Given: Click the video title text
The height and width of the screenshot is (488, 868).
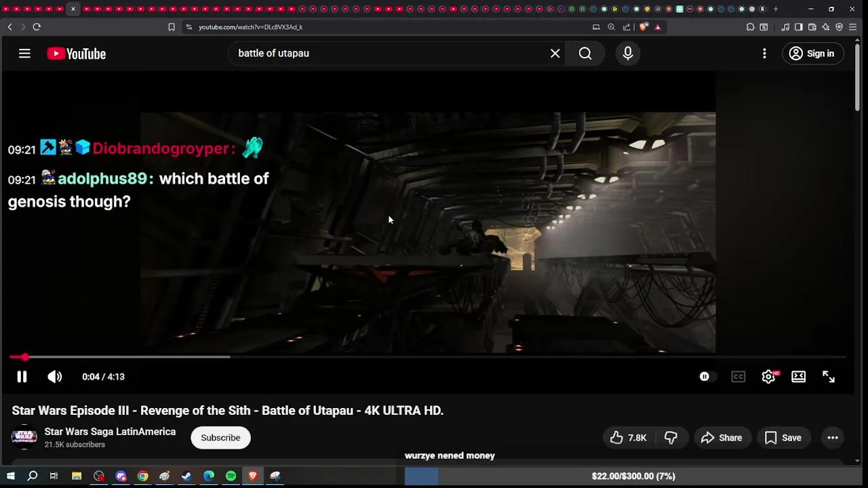Looking at the screenshot, I should 228,411.
